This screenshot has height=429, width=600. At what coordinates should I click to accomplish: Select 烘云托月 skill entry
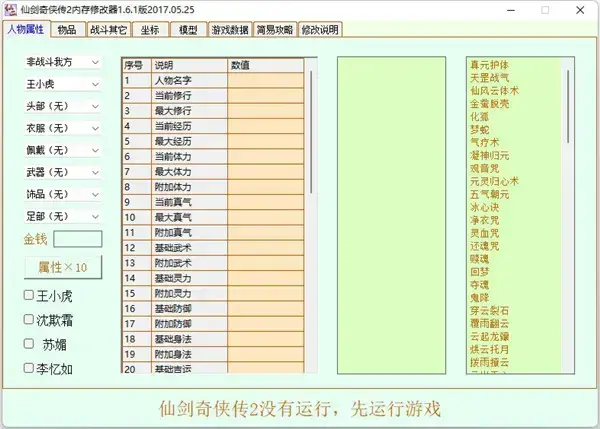[489, 349]
